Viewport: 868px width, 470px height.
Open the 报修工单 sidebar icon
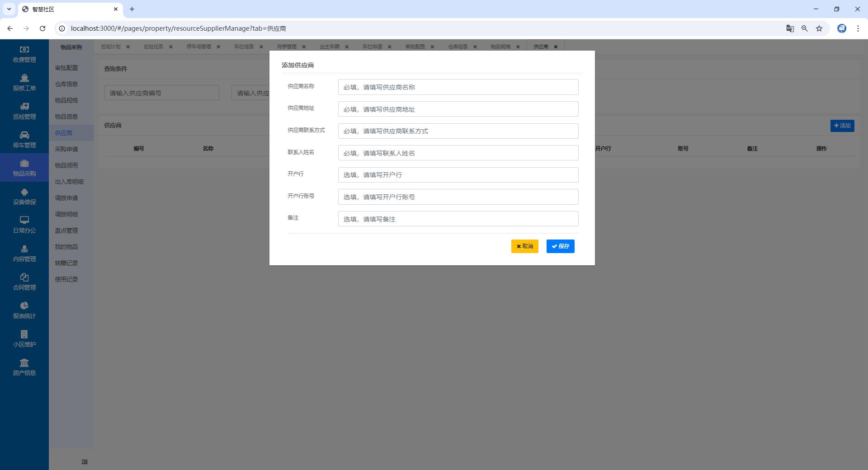coord(24,78)
